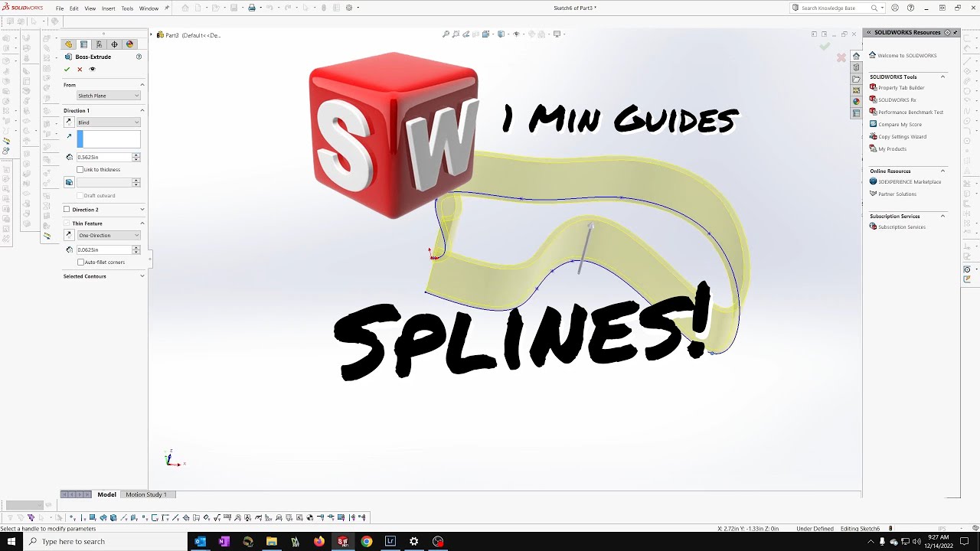Screen dimensions: 980x551
Task: Click the confirmation corner red X
Action: [841, 57]
